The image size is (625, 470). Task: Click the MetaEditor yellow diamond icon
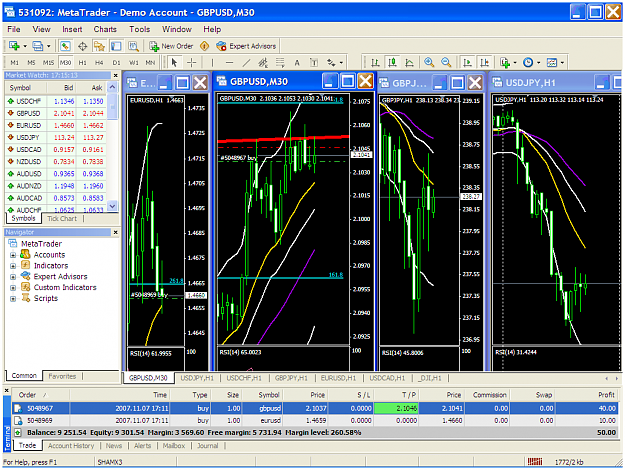click(204, 46)
